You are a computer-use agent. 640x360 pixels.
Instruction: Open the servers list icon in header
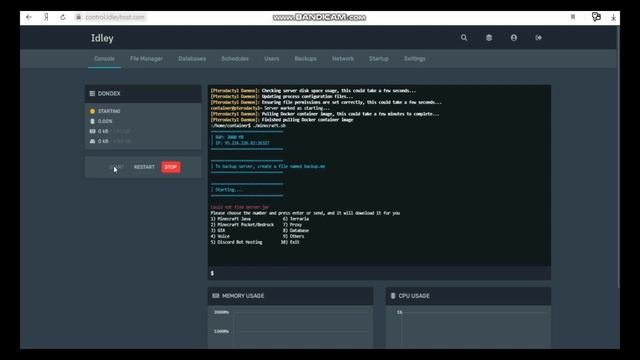(489, 38)
